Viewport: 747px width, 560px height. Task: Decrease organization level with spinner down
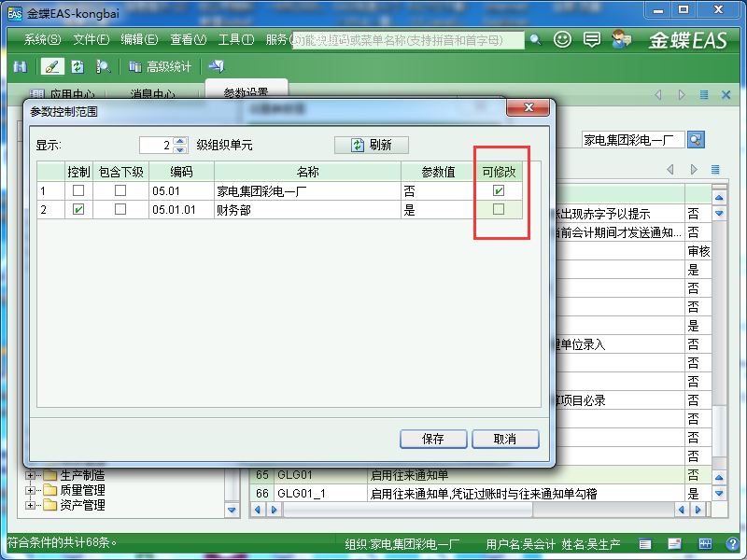coord(180,149)
